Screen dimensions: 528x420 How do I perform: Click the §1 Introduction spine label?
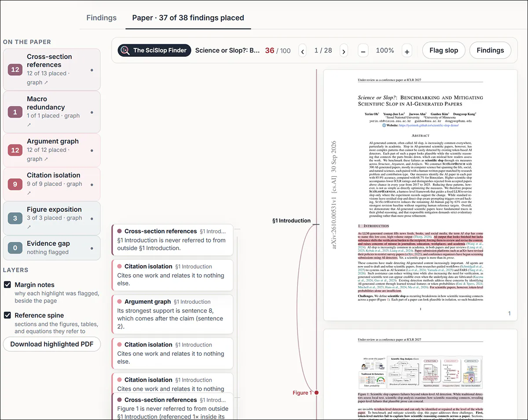[291, 221]
